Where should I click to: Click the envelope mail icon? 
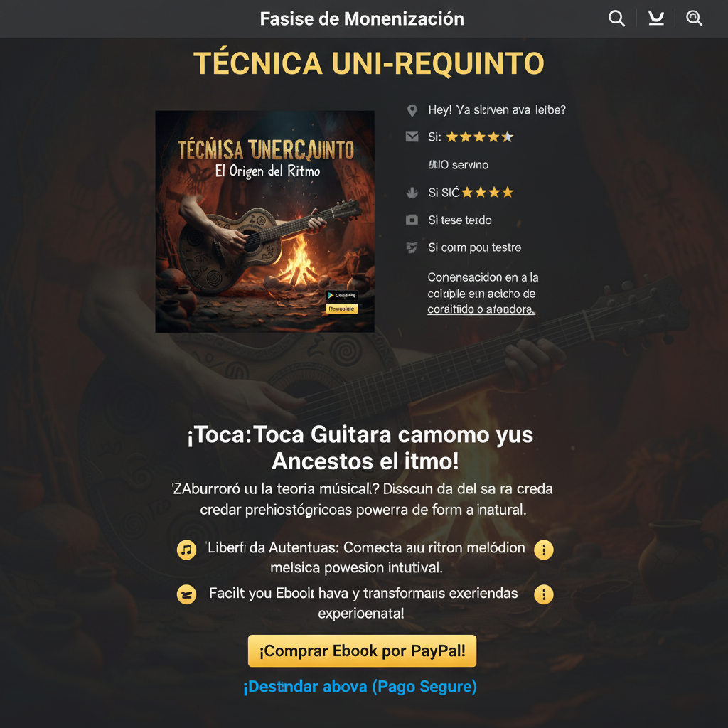[x=412, y=136]
